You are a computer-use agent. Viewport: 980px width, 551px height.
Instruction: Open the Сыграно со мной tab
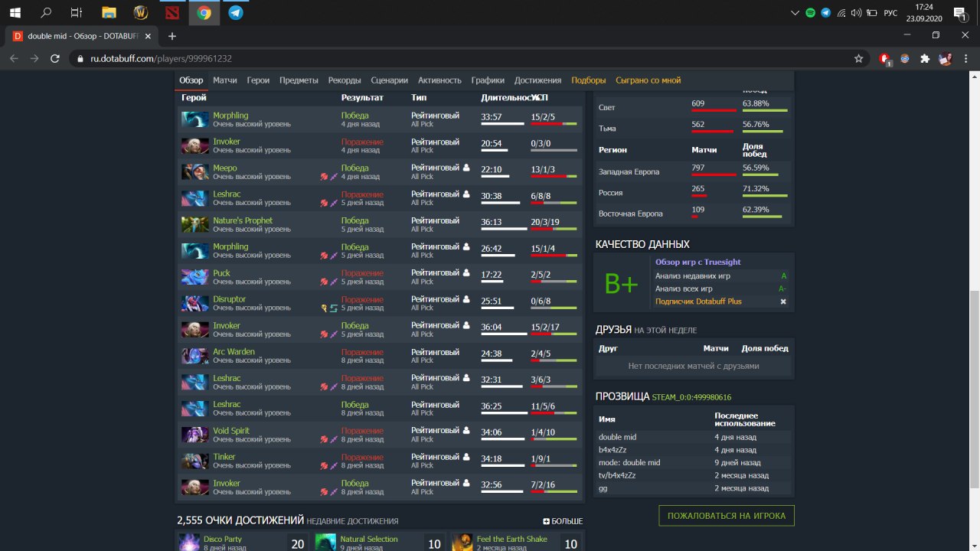coord(648,80)
